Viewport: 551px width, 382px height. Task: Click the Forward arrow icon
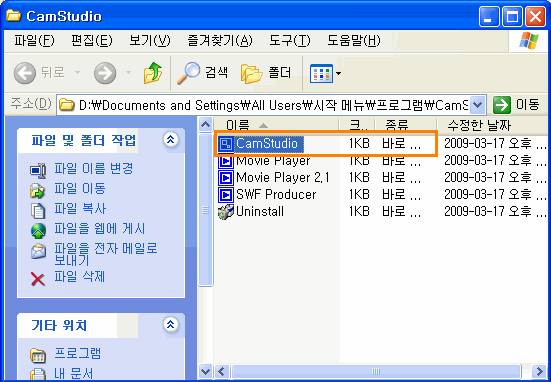[105, 73]
